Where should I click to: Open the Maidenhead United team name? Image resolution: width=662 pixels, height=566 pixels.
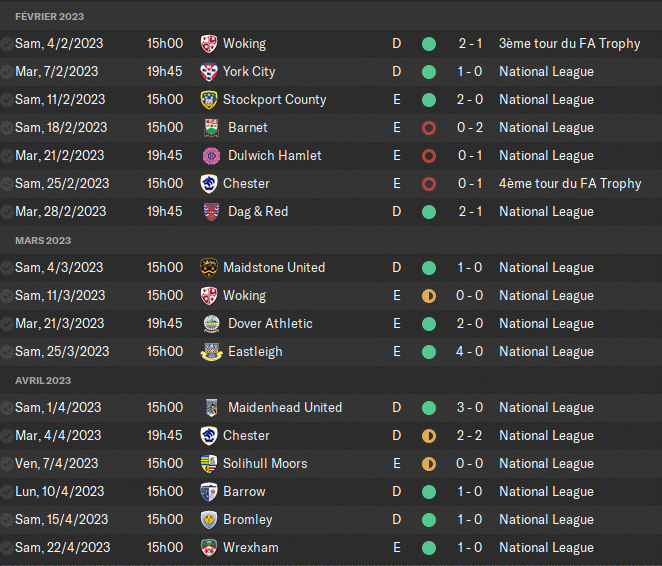coord(285,408)
